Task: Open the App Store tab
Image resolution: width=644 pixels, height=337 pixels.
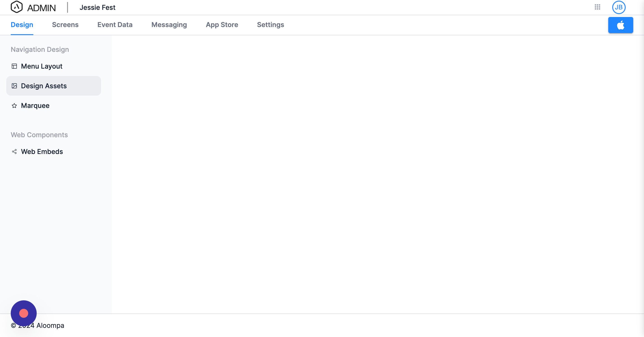Action: click(x=222, y=25)
